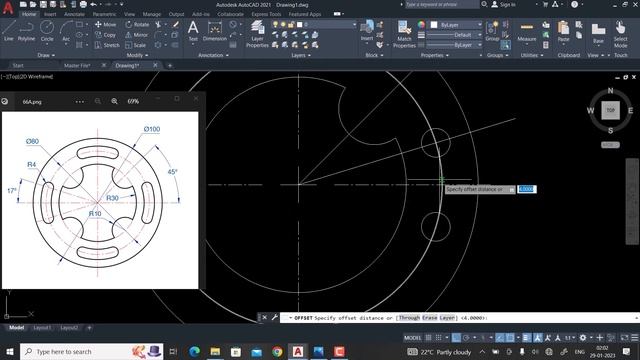Toggle polar tracking in status bar
640x360 pixels.
click(x=466, y=338)
